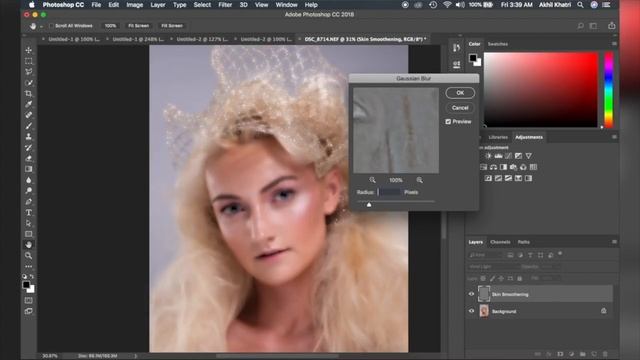Select the Quick Selection tool
The image size is (640, 360).
pos(29,83)
